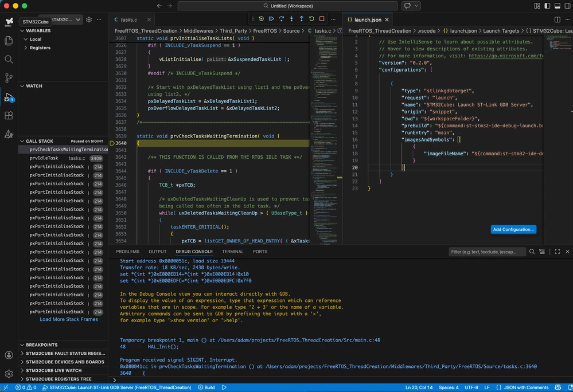
Task: Switch to the OUTPUT panel tab
Action: click(158, 252)
